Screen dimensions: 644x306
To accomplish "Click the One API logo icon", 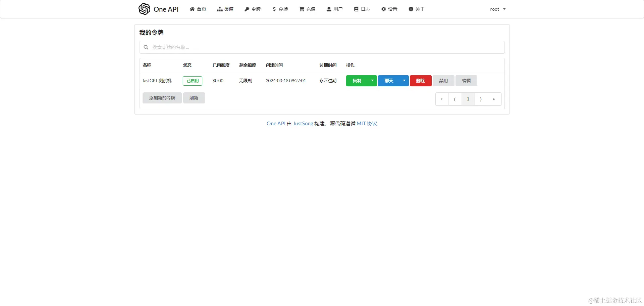I will coord(144,9).
